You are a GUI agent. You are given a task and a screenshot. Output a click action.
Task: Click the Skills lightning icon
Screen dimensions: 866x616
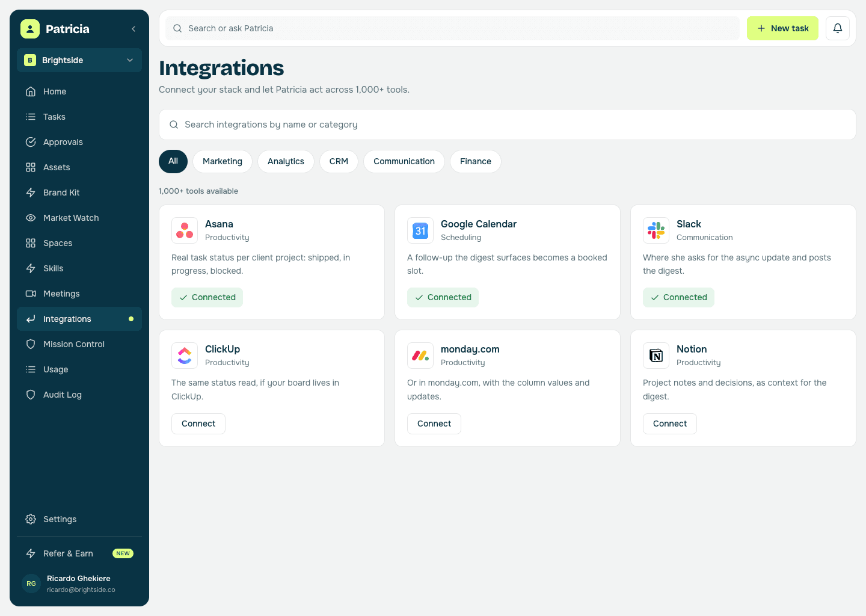click(31, 268)
